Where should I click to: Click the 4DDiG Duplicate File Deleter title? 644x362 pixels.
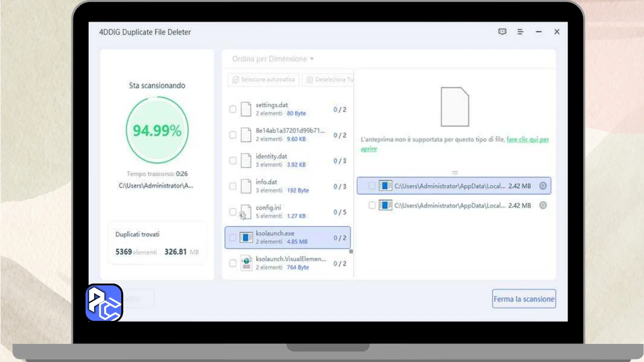(145, 32)
